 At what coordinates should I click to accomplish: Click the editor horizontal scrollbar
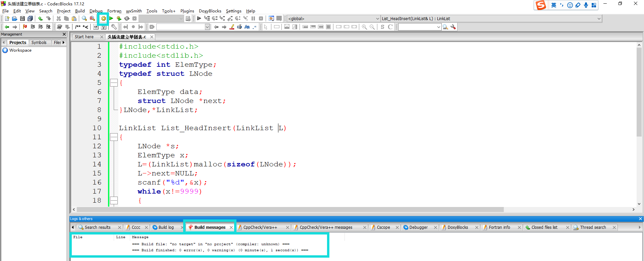pyautogui.click(x=290, y=209)
